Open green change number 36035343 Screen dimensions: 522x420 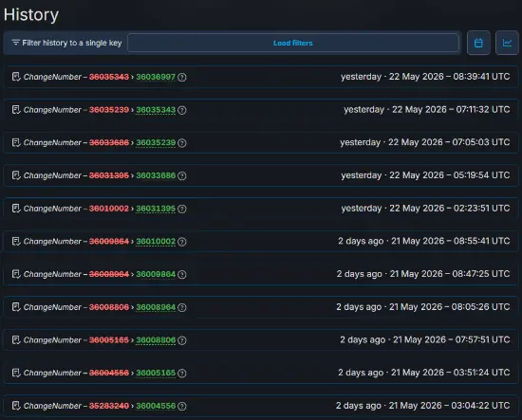point(156,110)
